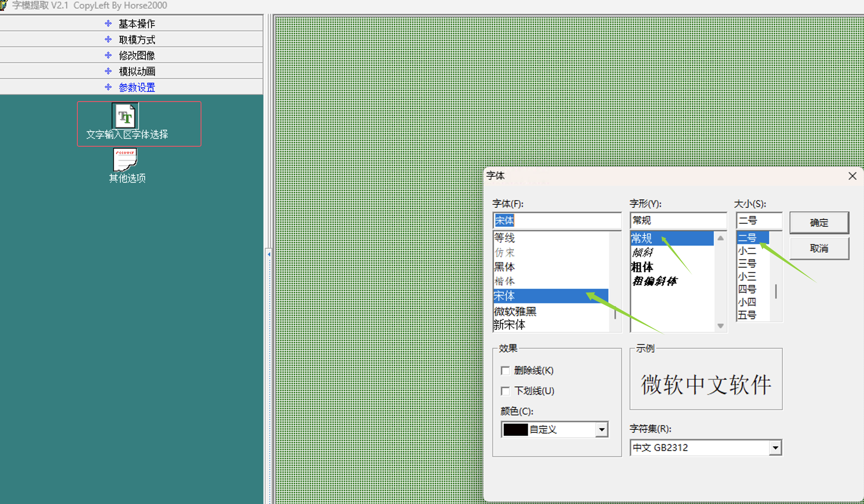Click diamond icon beside 模拟动画
The image size is (864, 504).
click(108, 71)
